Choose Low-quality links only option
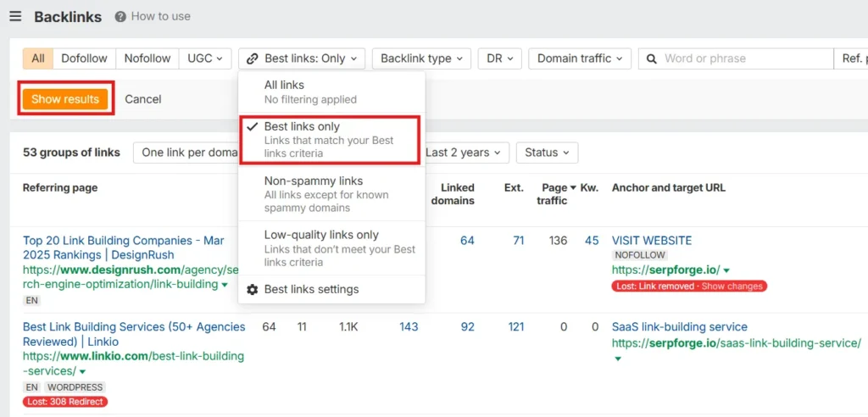This screenshot has width=868, height=417. [x=331, y=247]
